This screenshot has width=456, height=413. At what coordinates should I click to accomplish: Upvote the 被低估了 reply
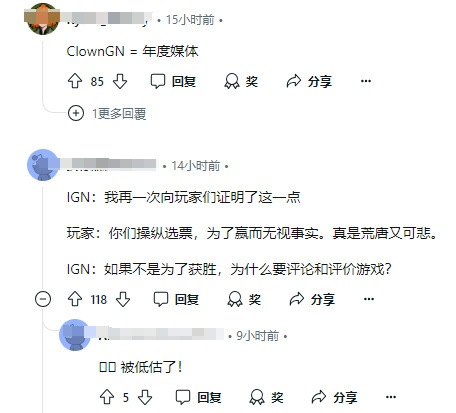click(x=107, y=397)
